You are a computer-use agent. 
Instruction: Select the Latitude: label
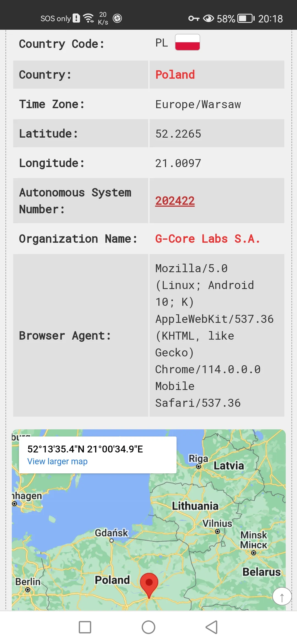coord(48,134)
